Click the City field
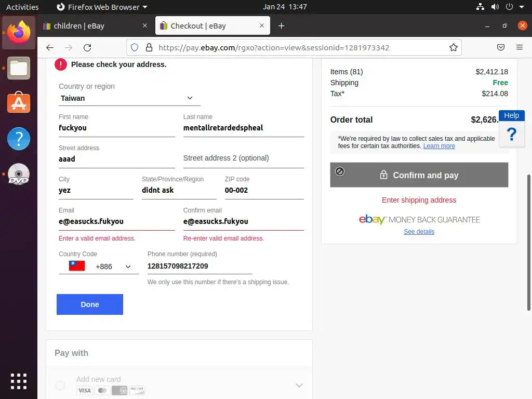532x399 pixels. [96, 190]
